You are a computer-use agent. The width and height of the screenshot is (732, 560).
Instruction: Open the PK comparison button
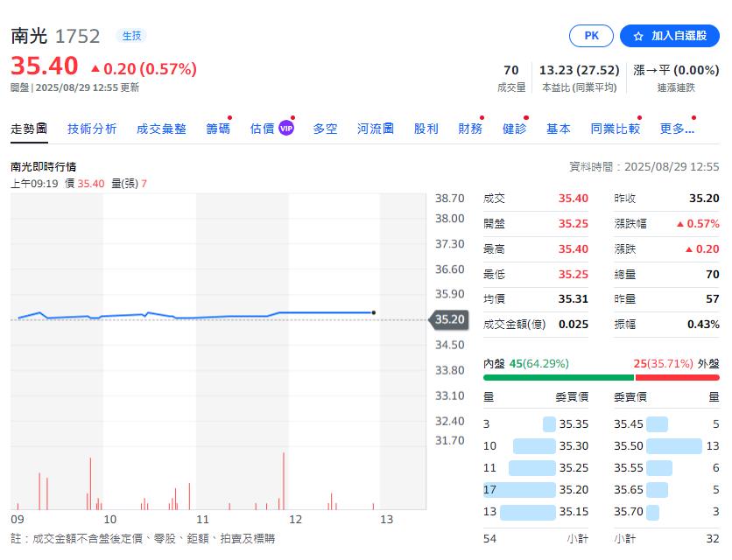coord(591,36)
